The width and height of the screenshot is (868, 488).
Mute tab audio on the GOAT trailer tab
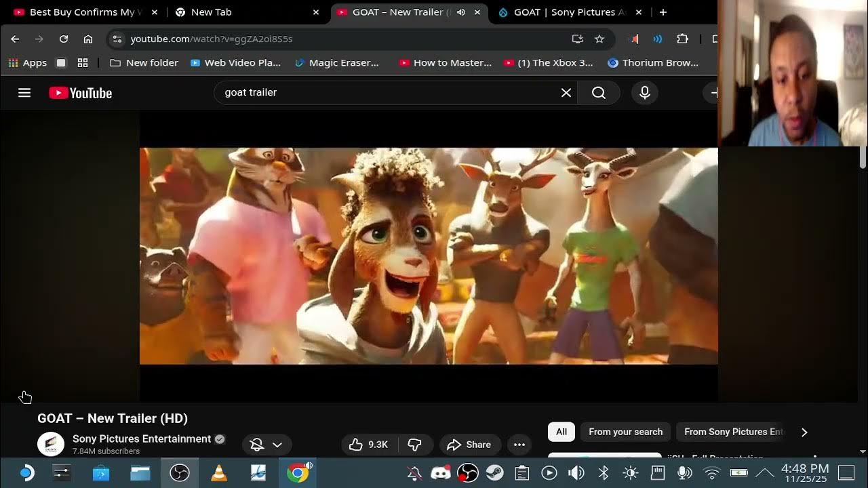coord(461,12)
